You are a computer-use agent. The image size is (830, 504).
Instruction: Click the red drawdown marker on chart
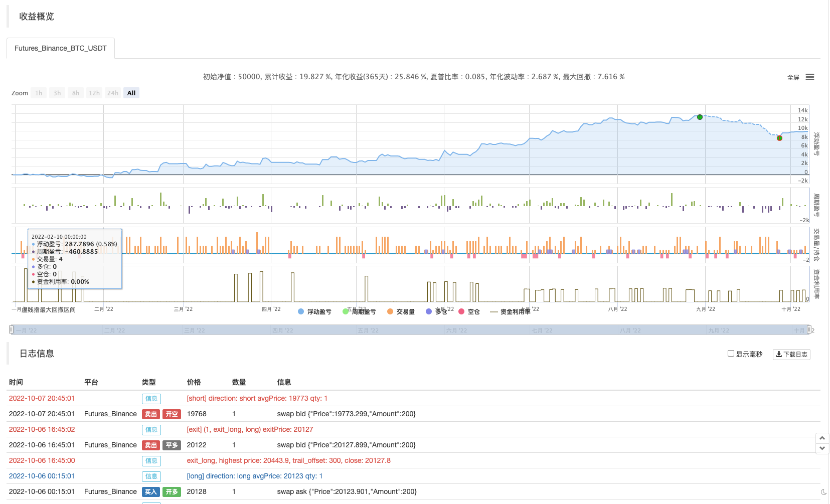[779, 138]
